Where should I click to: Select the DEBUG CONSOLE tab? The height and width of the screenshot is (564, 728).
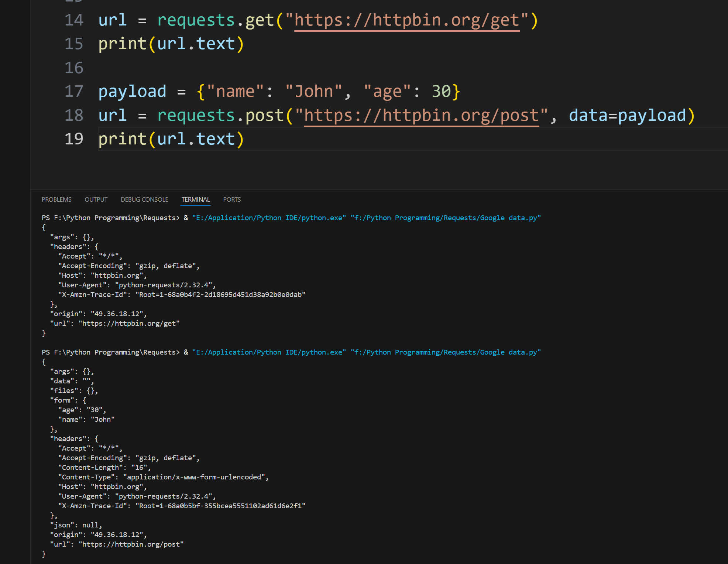click(x=144, y=199)
